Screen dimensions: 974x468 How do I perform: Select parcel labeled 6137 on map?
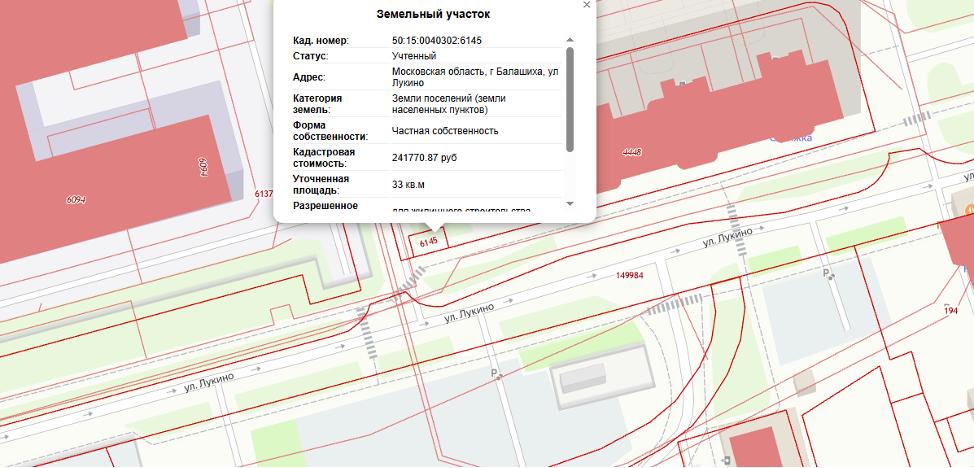click(264, 193)
